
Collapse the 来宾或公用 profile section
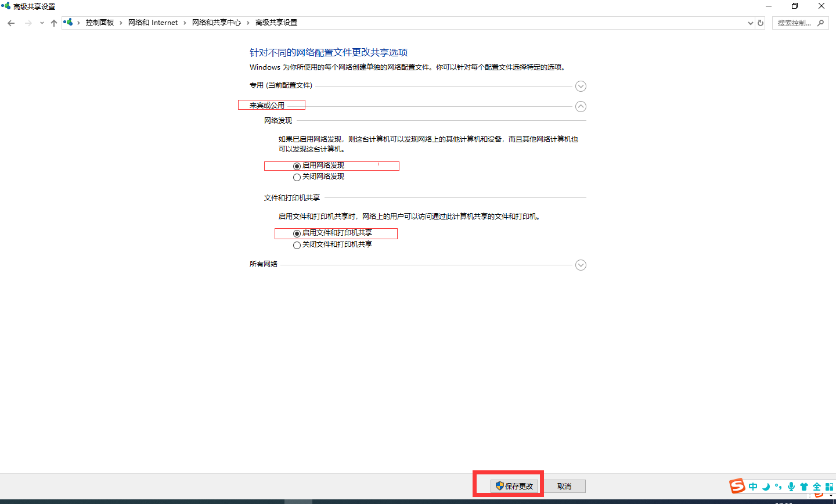coord(581,106)
